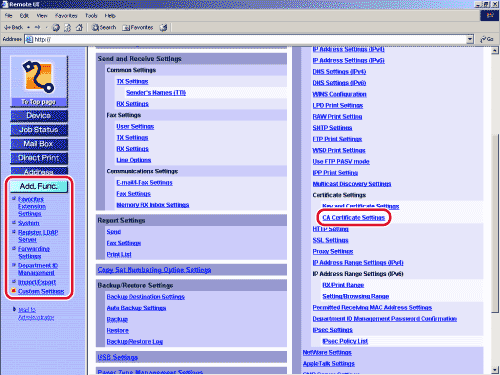Image resolution: width=500 pixels, height=375 pixels.
Task: Click the Stop icon in the browser toolbar
Action: (56, 27)
